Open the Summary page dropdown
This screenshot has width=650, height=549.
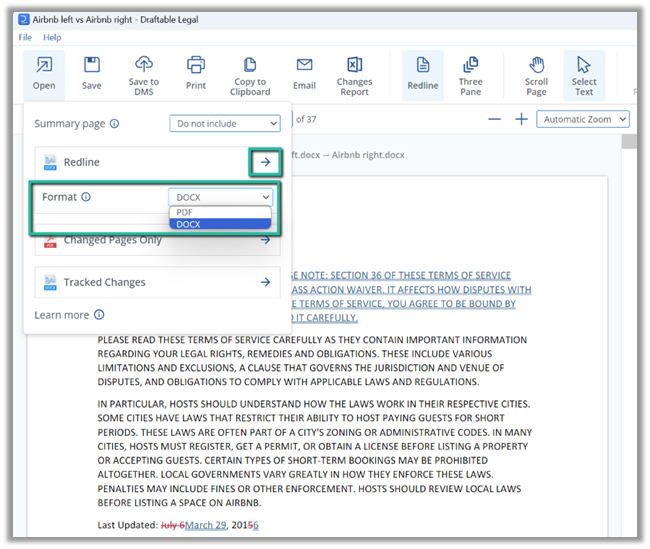(225, 124)
